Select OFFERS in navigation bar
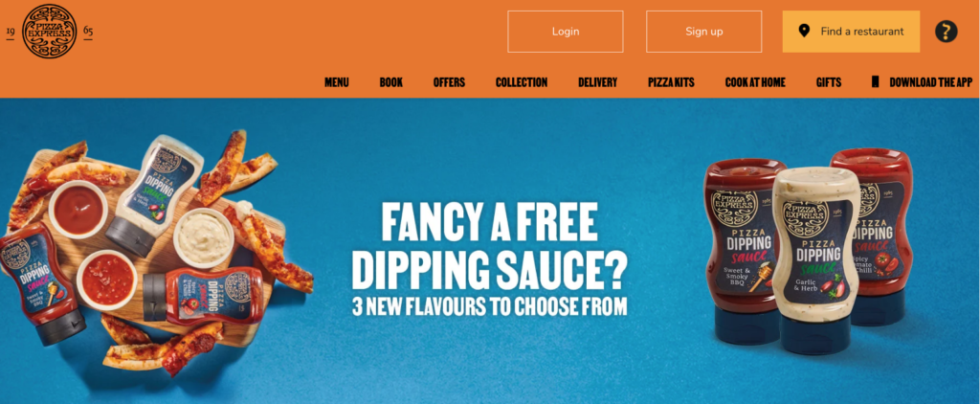The image size is (980, 404). [449, 82]
